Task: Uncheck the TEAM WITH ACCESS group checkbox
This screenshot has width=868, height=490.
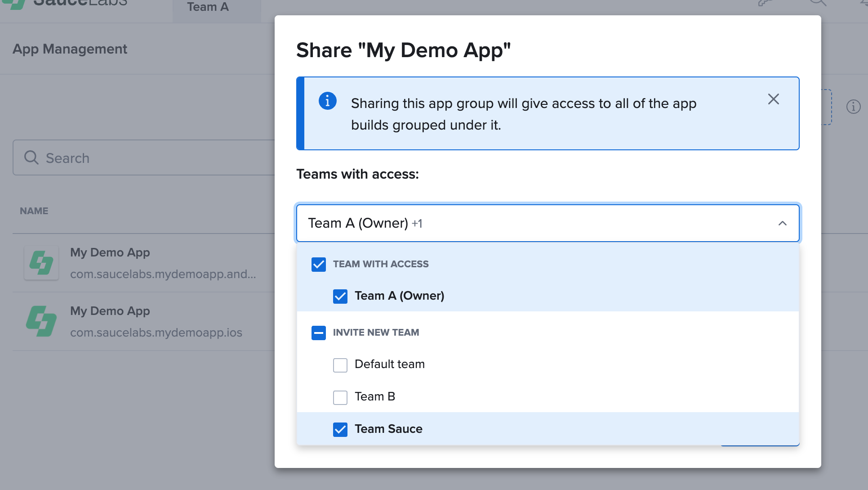Action: [x=318, y=265]
